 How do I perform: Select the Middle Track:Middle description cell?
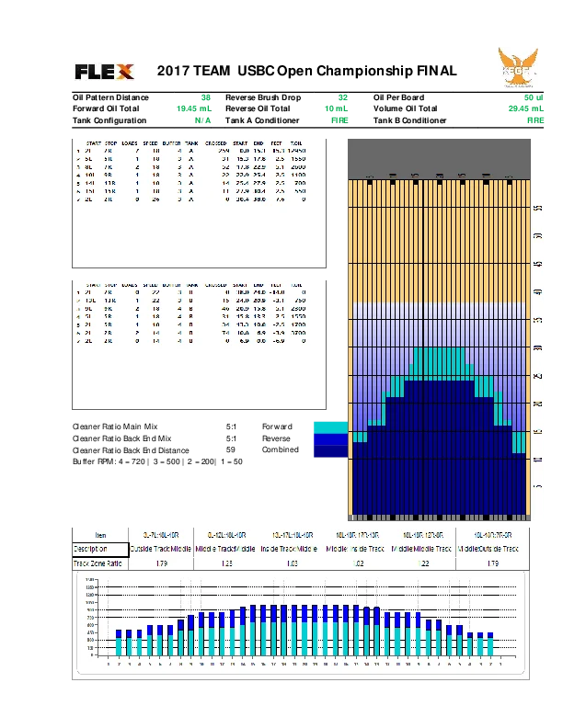225,550
